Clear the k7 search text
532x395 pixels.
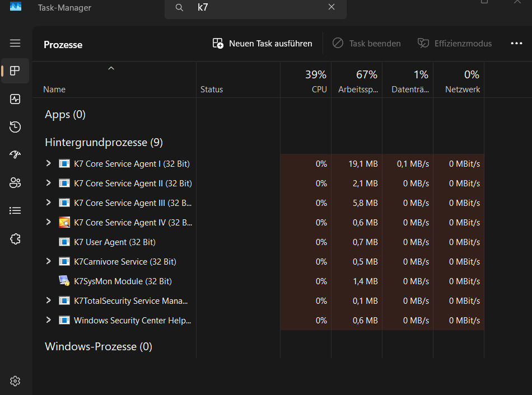point(332,7)
